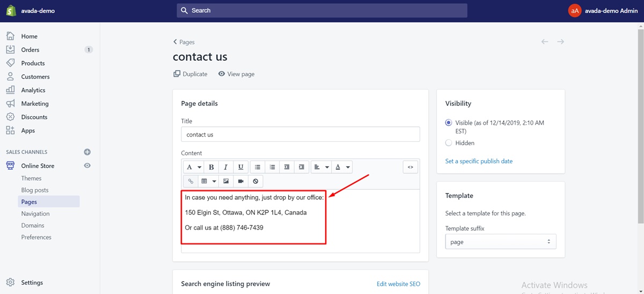Click the Orders label in sidebar
Viewport: 644px width, 294px height.
(30, 50)
